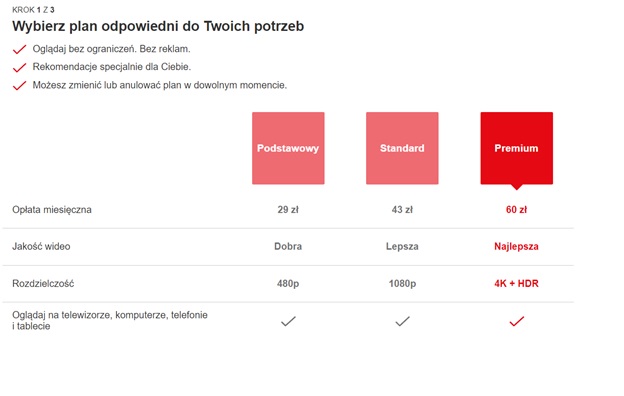Click checkmark beside 'Rekomendacje specjalnie dla Ciebie'
Image resolution: width=624 pixels, height=396 pixels.
point(20,67)
